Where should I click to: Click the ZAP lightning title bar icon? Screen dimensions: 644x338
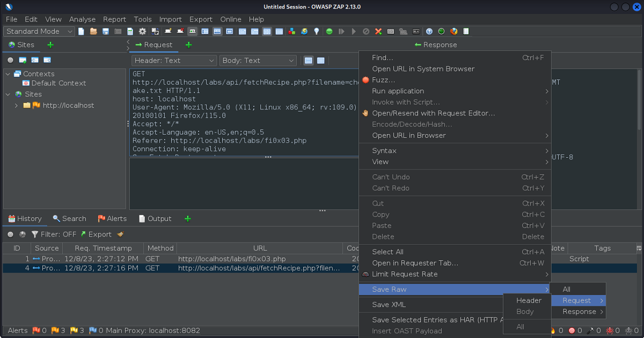[x=9, y=7]
